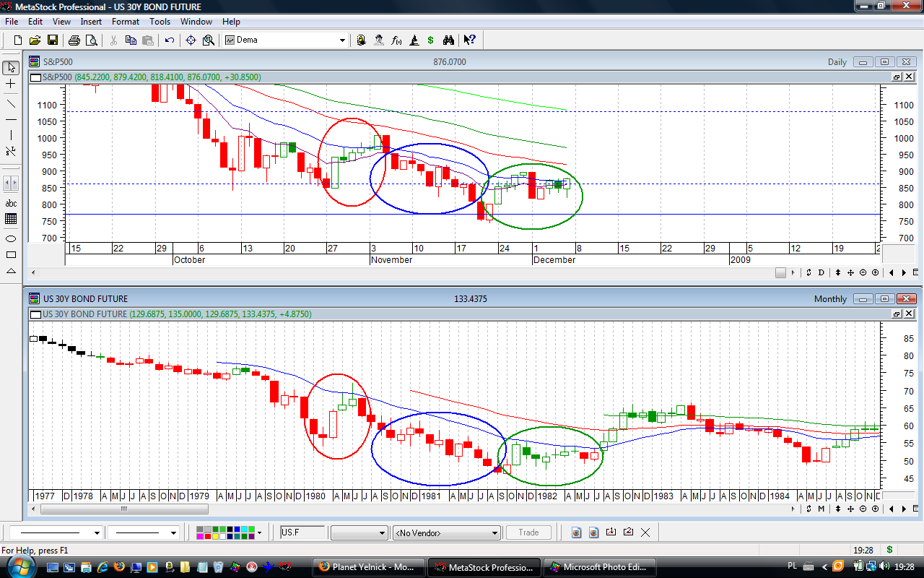Viewport: 924px width, 578px height.
Task: Click the system tray clock
Action: 905,567
